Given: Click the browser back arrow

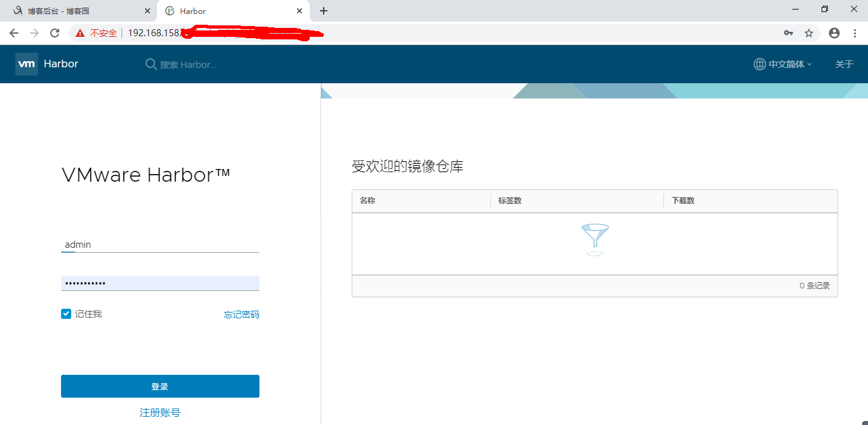Looking at the screenshot, I should [x=14, y=33].
